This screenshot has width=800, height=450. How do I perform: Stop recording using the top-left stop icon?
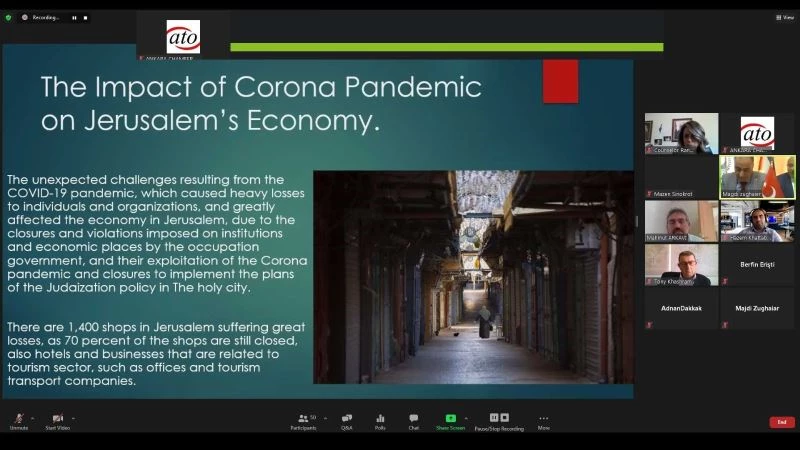click(x=85, y=17)
